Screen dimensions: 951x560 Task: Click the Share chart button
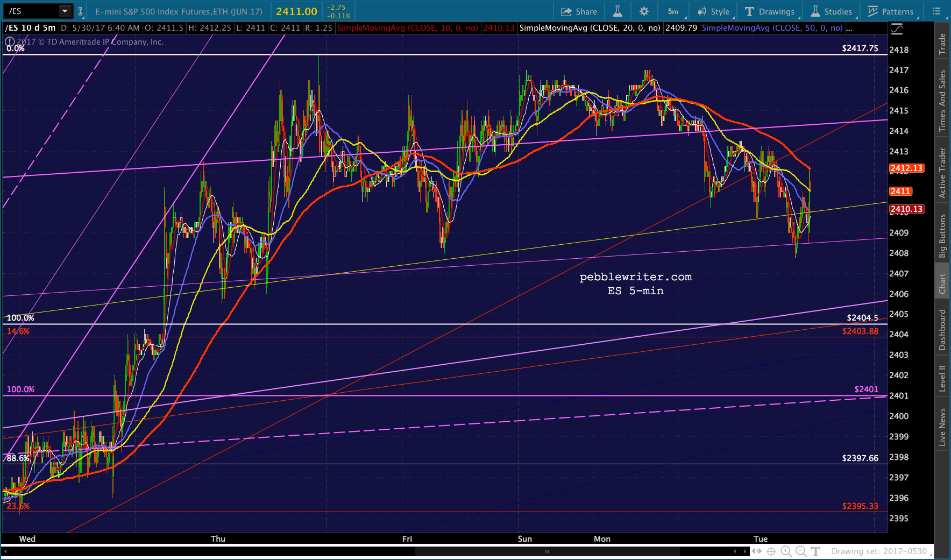579,11
